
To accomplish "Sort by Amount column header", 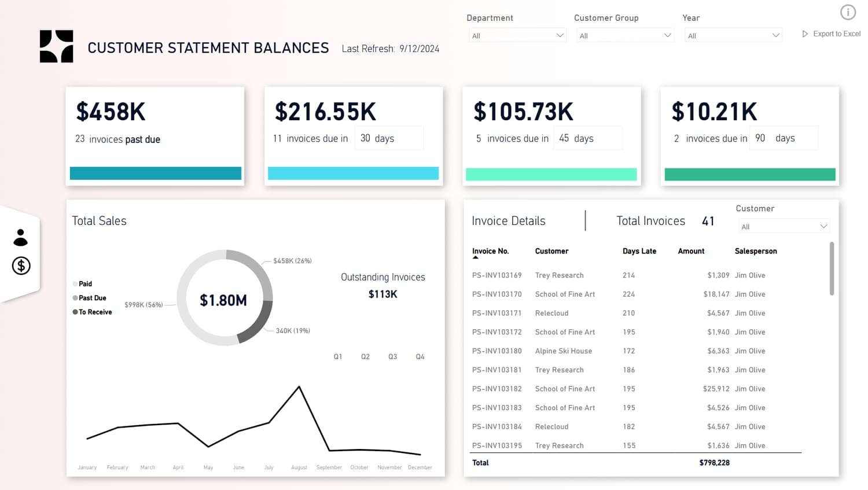I will point(691,251).
